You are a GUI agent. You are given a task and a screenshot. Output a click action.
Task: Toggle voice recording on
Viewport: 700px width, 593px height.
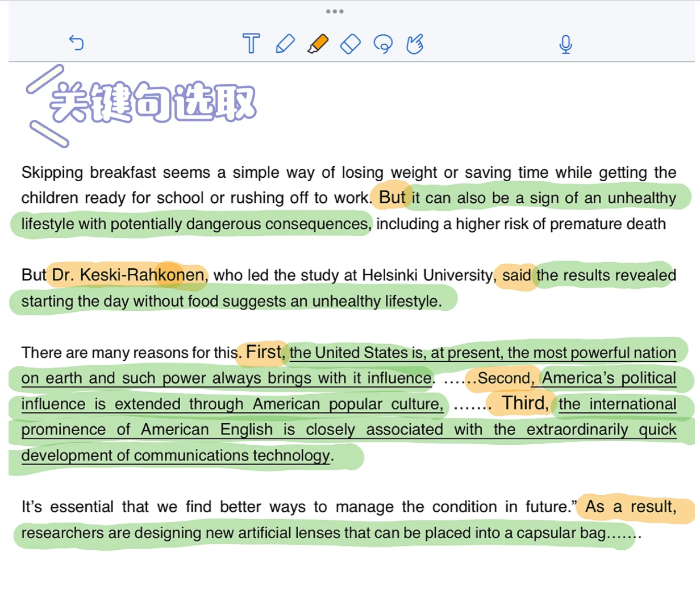pyautogui.click(x=565, y=44)
